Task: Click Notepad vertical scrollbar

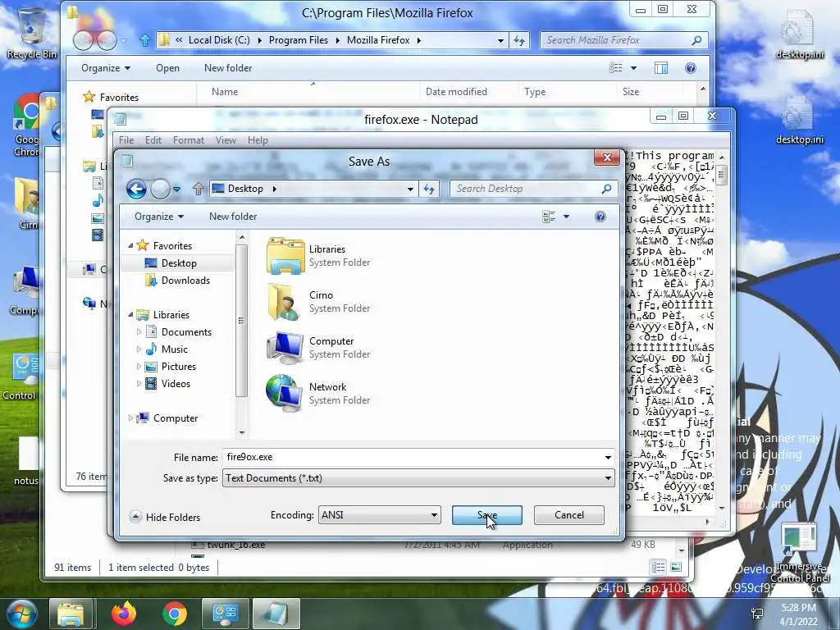Action: tap(722, 332)
